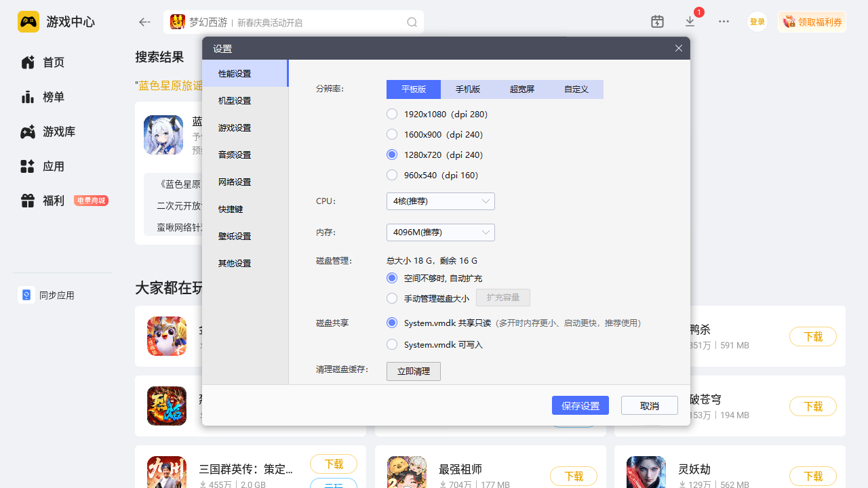Open 机型设置 settings section
This screenshot has height=488, width=868.
(x=235, y=100)
